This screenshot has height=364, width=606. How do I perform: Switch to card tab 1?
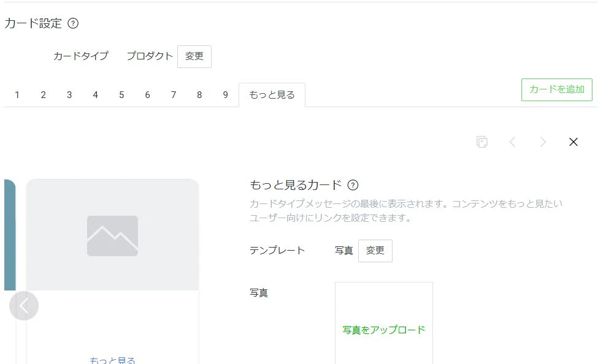coord(17,95)
